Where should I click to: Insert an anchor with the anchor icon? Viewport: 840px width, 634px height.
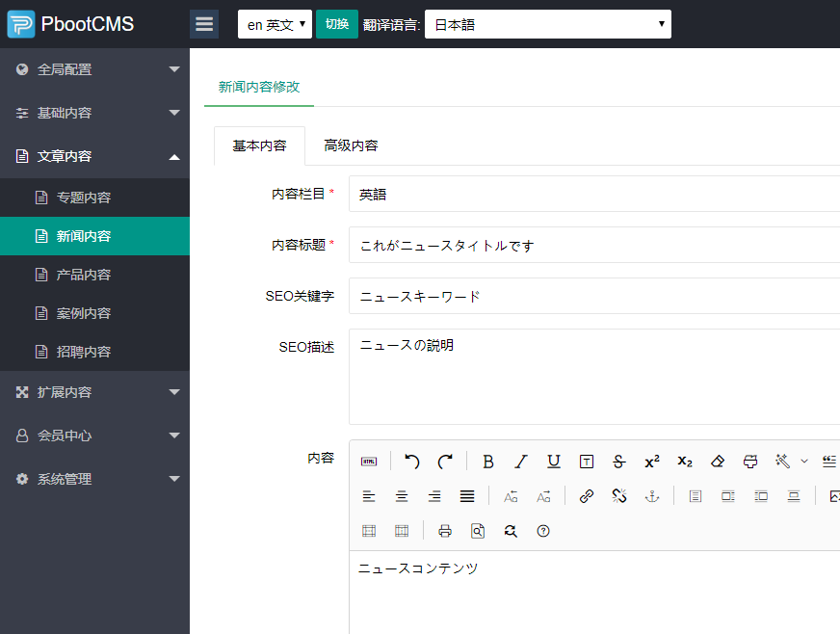point(651,496)
